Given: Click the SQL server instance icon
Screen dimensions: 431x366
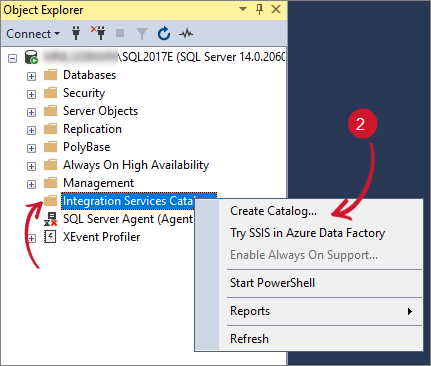Looking at the screenshot, I should pos(31,57).
